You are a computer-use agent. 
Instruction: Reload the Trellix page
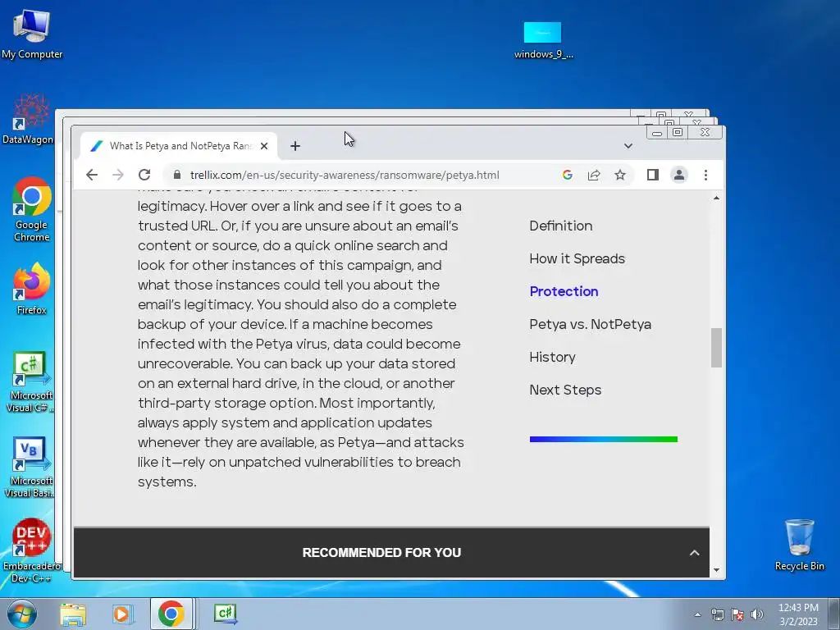pos(144,175)
